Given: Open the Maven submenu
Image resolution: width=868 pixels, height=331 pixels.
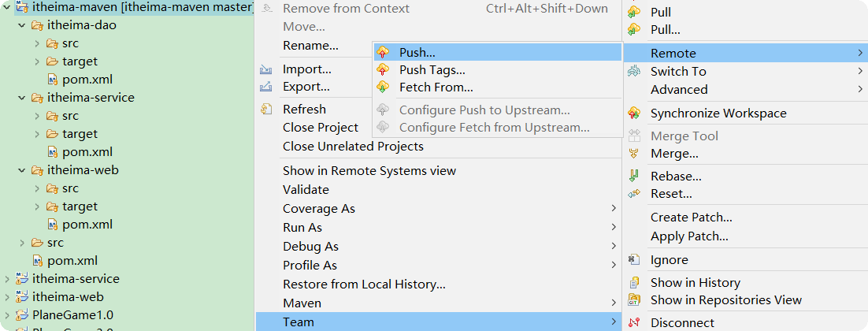Looking at the screenshot, I should pyautogui.click(x=302, y=303).
